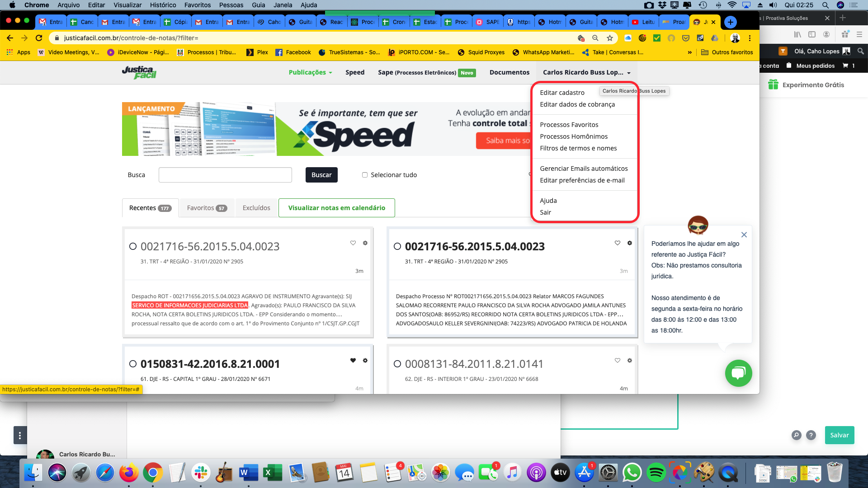
Task: Click the Chrome address bar URL
Action: 131,38
